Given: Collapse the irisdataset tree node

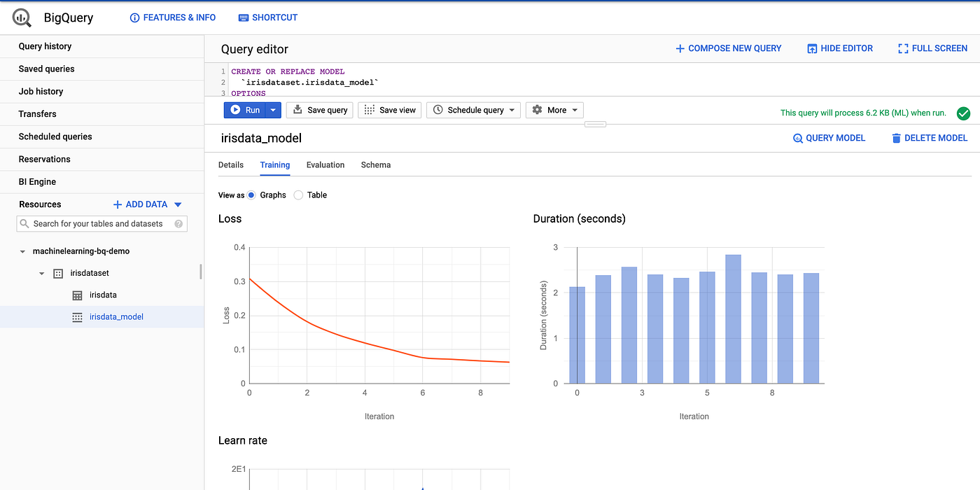Looking at the screenshot, I should point(41,273).
